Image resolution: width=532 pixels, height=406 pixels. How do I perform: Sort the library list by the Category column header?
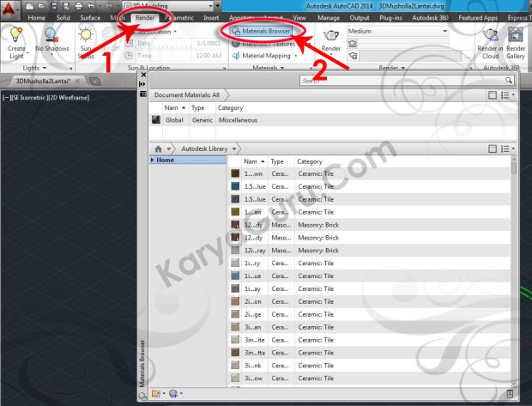tap(310, 161)
